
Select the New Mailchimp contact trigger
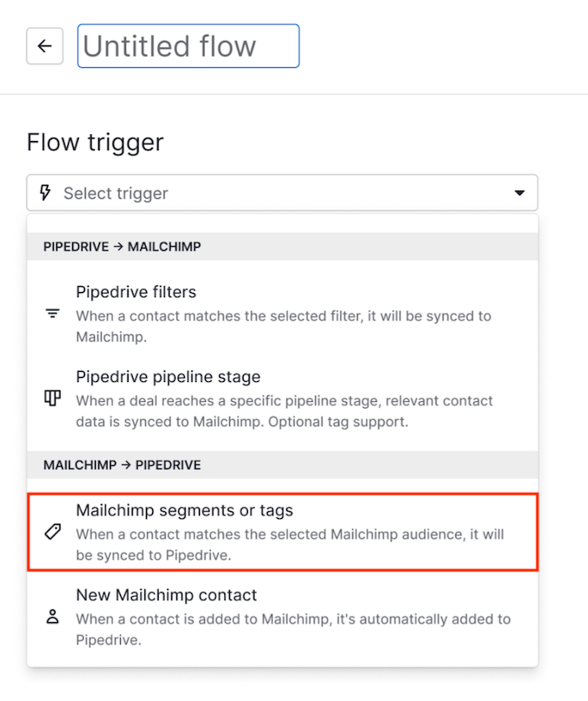click(166, 595)
